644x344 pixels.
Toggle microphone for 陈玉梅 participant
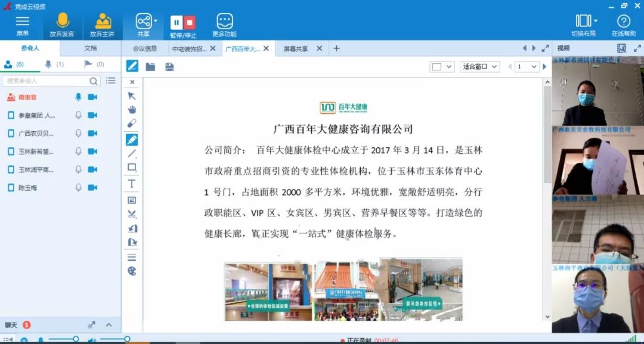point(79,188)
